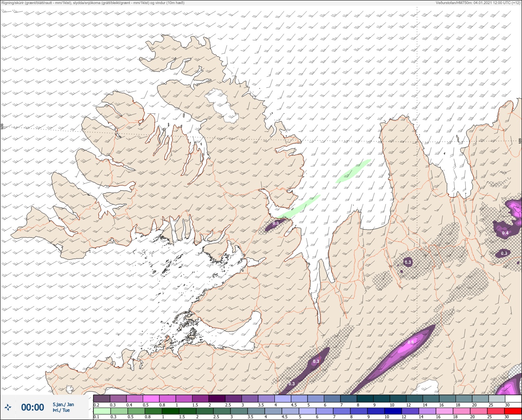Click the 0.3 label on the purple patch by the fjord shore

[276, 223]
